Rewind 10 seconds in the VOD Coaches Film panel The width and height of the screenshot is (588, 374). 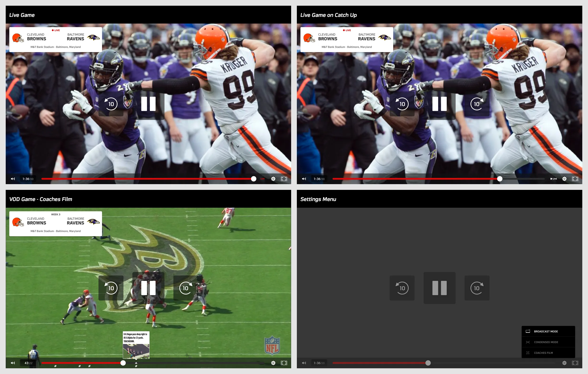pyautogui.click(x=111, y=288)
